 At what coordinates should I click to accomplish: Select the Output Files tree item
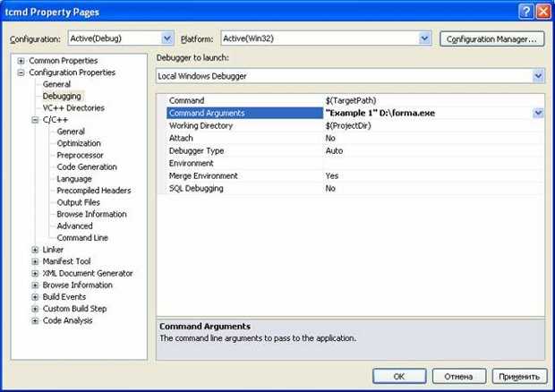click(78, 202)
